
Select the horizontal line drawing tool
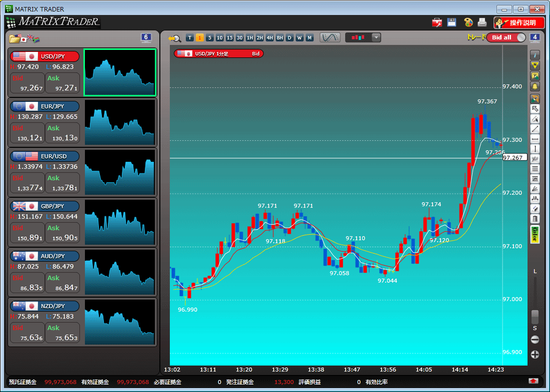(535, 139)
